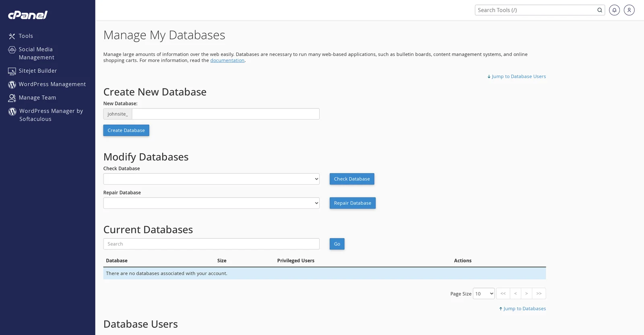Open Manage Team page
The height and width of the screenshot is (335, 644).
[37, 97]
